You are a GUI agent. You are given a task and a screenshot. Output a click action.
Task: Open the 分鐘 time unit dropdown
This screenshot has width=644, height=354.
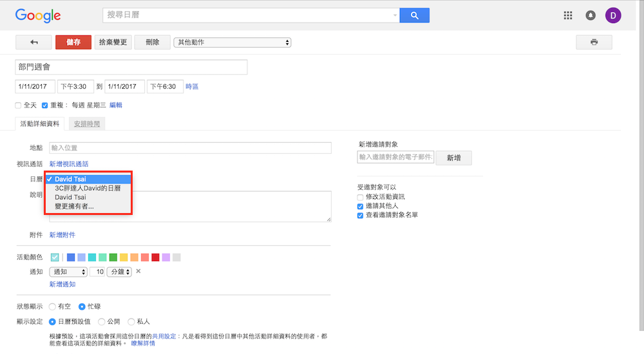tap(119, 272)
